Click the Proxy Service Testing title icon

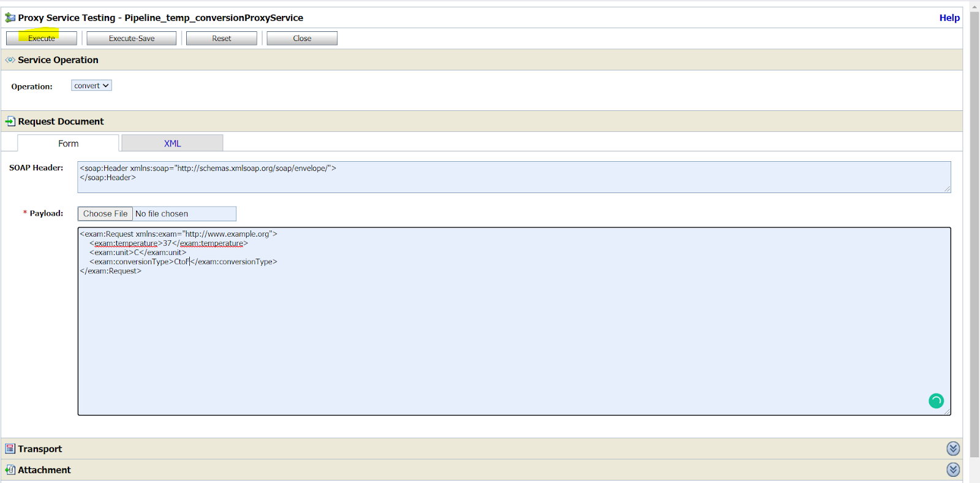10,18
